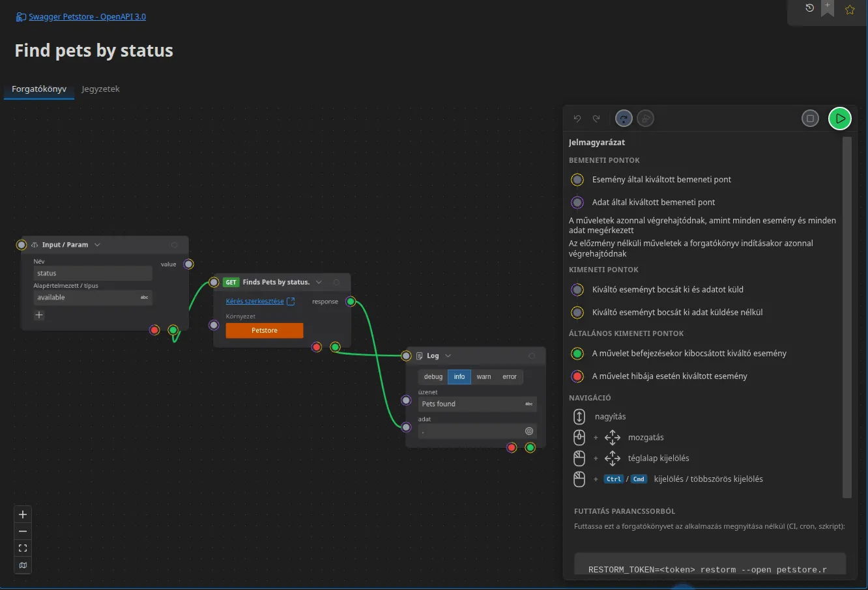Open the abc type selector in Pets found field
868x590 pixels.
[x=529, y=404]
